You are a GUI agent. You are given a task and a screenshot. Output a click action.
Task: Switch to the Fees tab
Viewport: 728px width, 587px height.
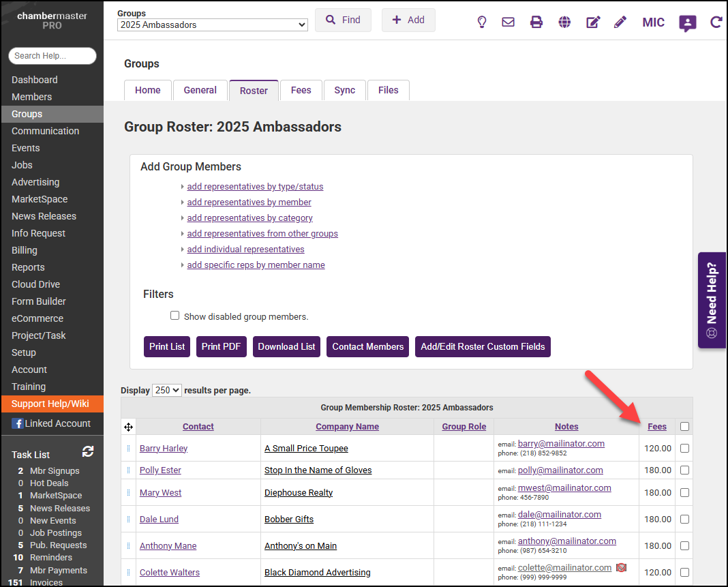point(301,90)
